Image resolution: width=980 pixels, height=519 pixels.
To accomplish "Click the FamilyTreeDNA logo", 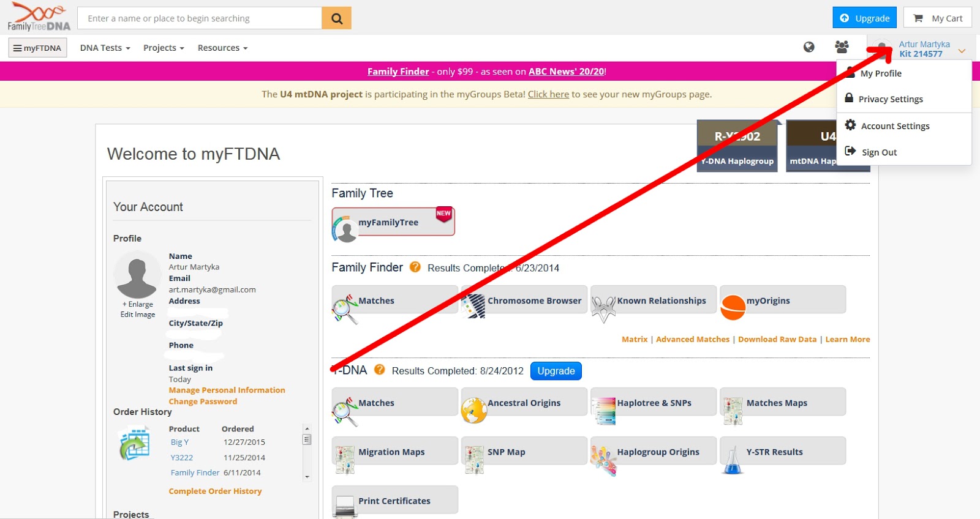I will [39, 17].
